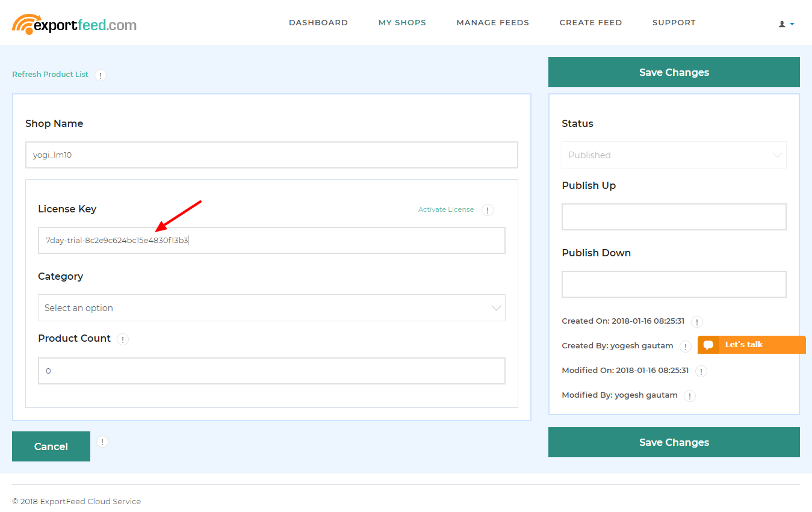Click the 'Modified By: yogesh gautam' text

620,395
